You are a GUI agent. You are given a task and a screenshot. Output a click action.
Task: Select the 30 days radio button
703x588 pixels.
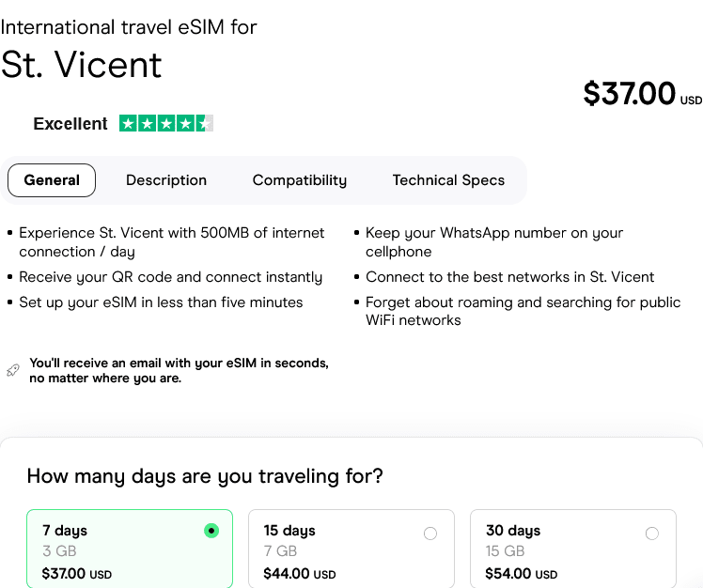coord(652,534)
